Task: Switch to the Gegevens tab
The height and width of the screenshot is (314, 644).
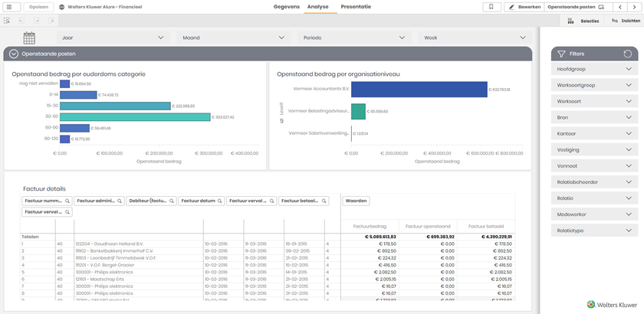Action: point(287,7)
